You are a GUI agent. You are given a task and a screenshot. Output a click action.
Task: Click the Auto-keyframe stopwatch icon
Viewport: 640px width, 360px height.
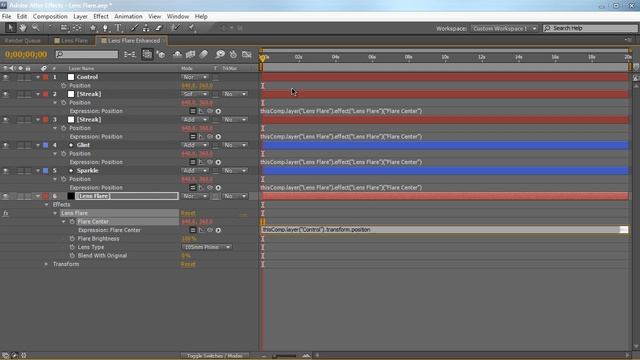click(x=233, y=54)
